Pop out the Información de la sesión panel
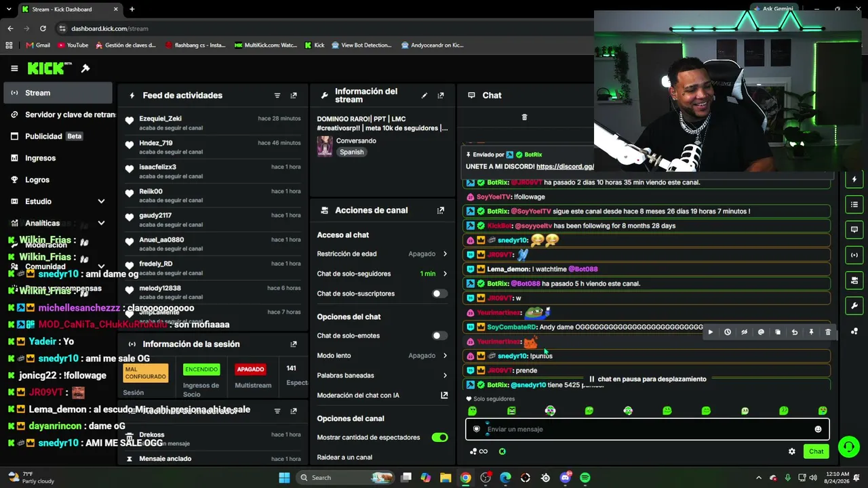This screenshot has width=868, height=488. point(294,344)
